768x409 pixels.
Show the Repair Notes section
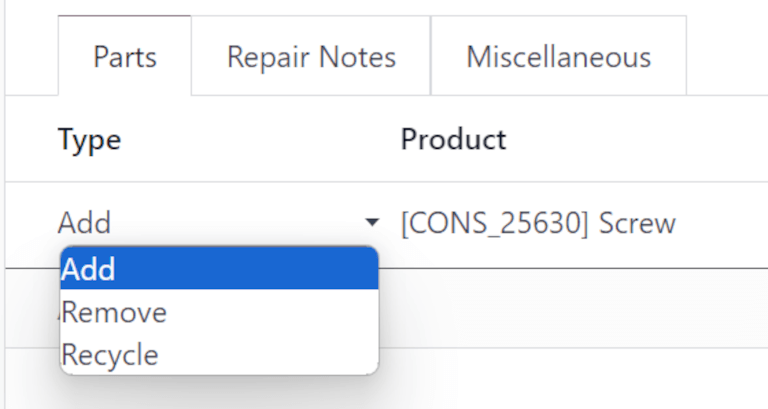tap(311, 56)
